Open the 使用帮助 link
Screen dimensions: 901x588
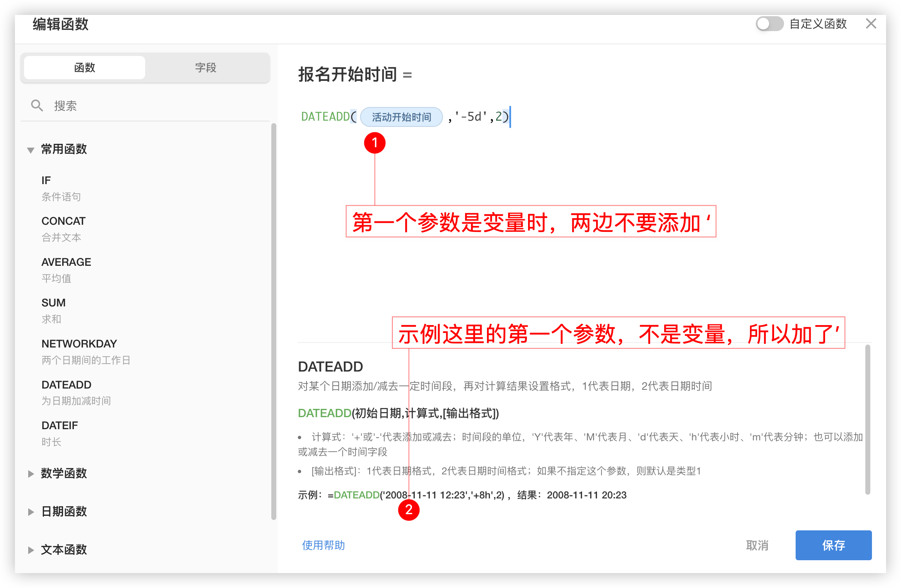323,545
